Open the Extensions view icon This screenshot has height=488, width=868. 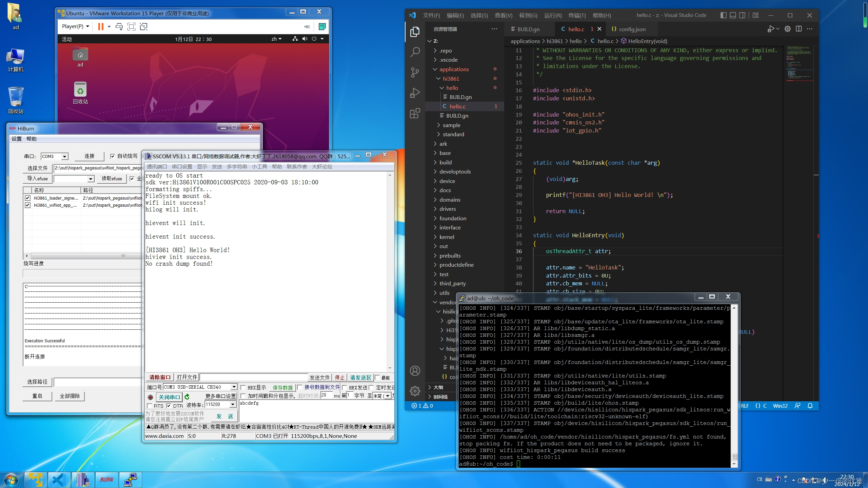pos(415,113)
